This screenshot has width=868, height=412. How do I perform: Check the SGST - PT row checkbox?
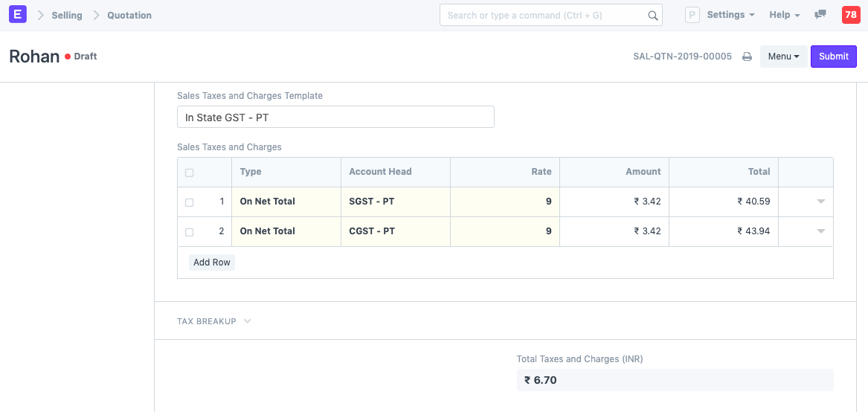pos(189,202)
